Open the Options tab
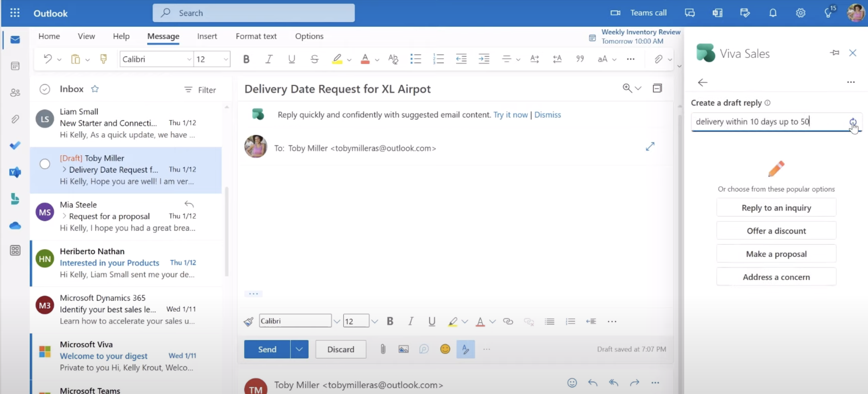The height and width of the screenshot is (394, 868). click(309, 36)
